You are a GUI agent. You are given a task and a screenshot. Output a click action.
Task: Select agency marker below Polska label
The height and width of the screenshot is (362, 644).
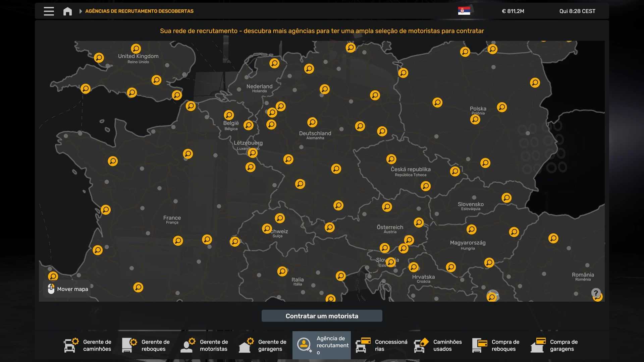(x=475, y=120)
